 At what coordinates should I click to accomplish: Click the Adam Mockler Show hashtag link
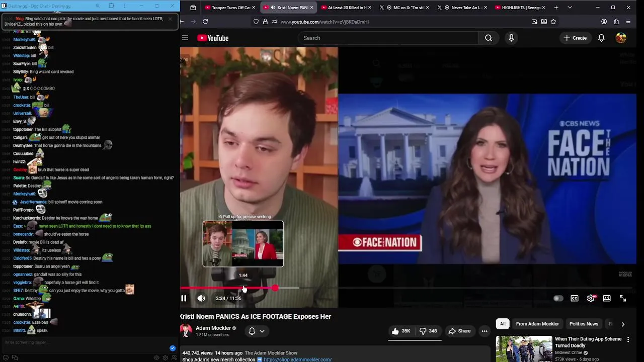(x=271, y=353)
